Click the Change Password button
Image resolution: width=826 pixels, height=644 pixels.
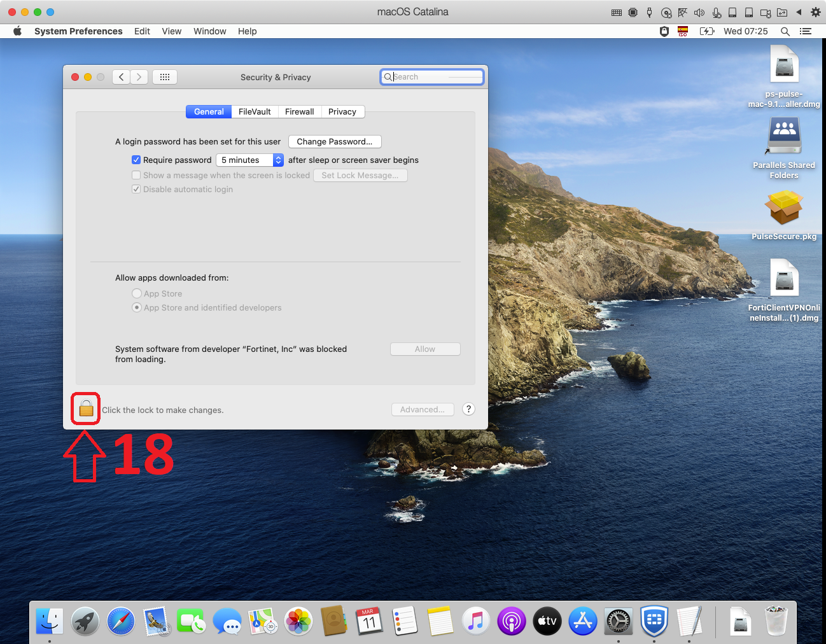click(x=334, y=141)
